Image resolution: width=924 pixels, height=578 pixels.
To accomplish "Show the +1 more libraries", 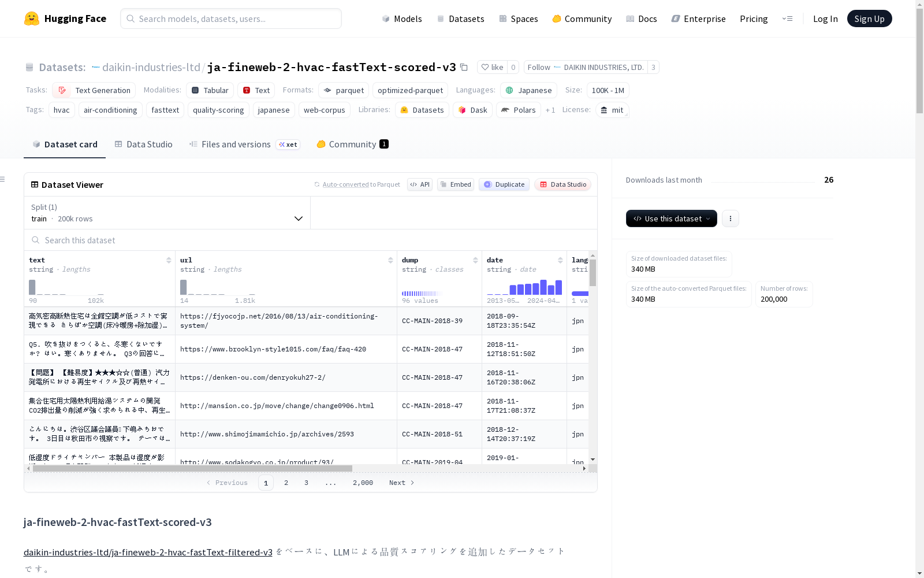I will (x=550, y=110).
